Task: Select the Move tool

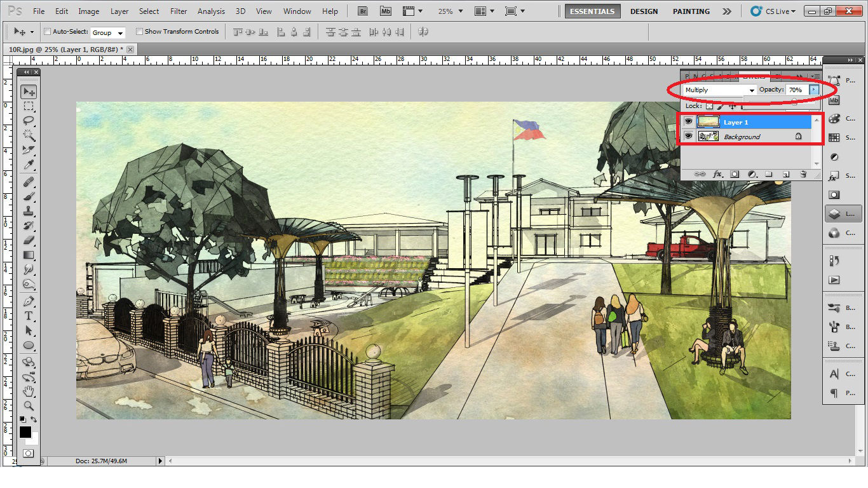Action: click(x=28, y=91)
